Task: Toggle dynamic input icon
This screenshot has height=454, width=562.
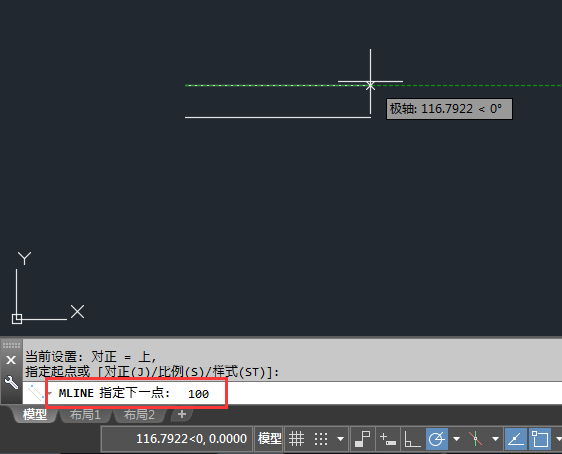Action: click(388, 439)
